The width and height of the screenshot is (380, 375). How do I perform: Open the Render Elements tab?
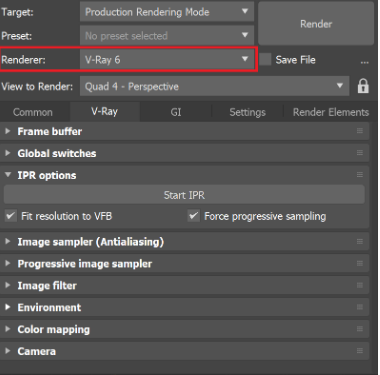click(x=331, y=112)
